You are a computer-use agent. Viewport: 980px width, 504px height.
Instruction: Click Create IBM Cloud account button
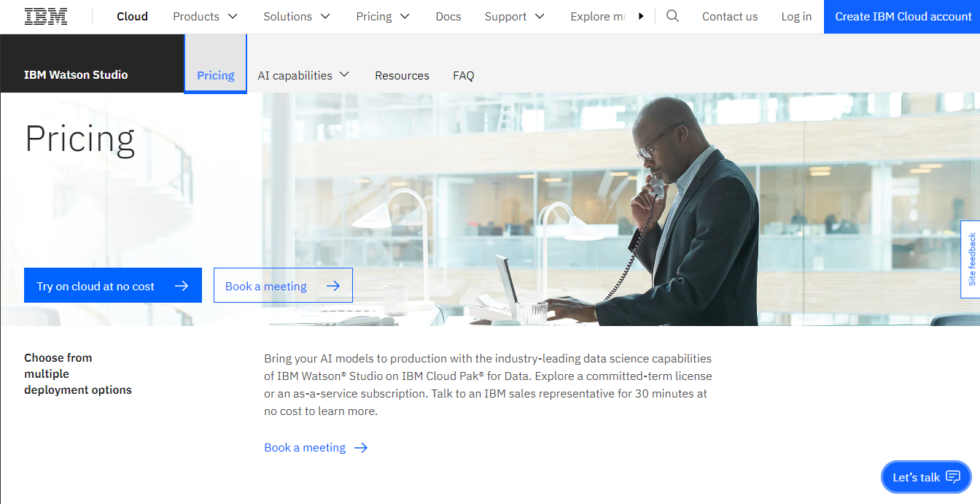(x=902, y=16)
